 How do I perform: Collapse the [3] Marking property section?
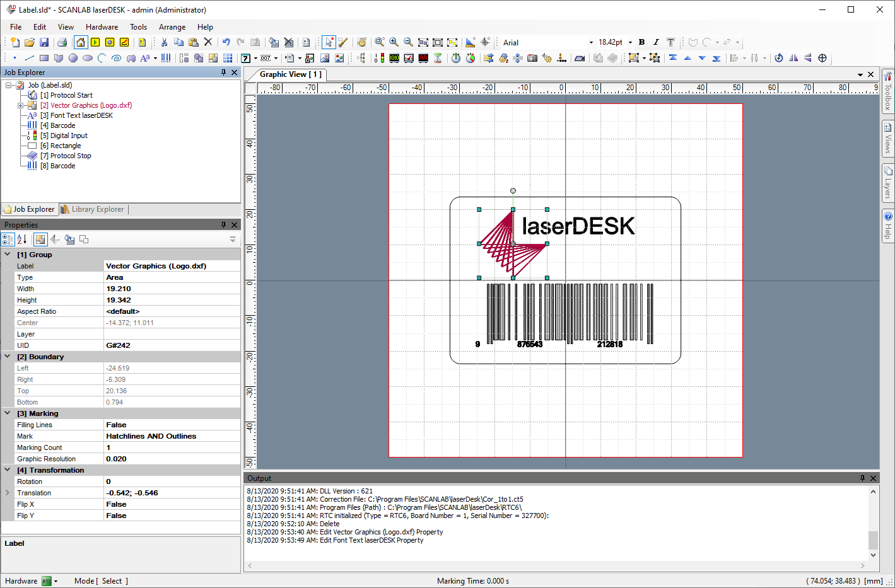8,413
